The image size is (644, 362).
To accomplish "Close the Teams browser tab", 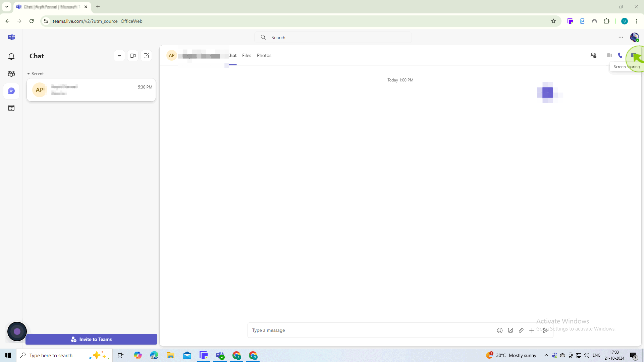I will point(86,7).
